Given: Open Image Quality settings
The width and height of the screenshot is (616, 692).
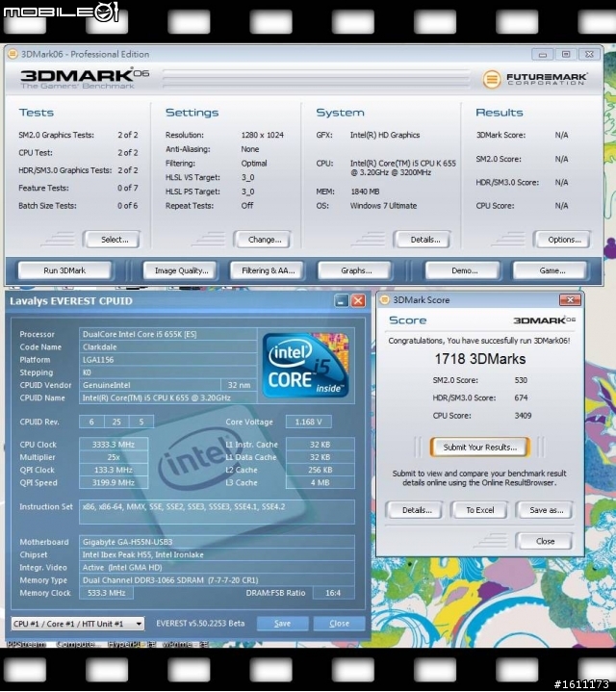Looking at the screenshot, I should [x=181, y=270].
